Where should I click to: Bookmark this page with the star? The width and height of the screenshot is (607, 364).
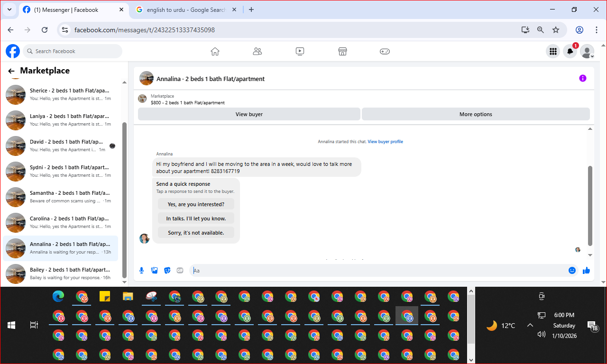(556, 30)
